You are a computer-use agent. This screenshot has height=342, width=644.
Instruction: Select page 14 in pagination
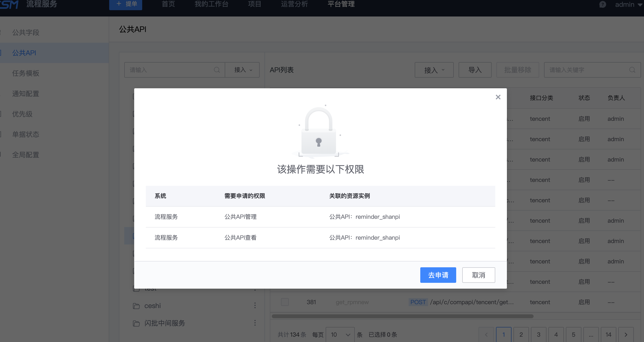coord(609,334)
